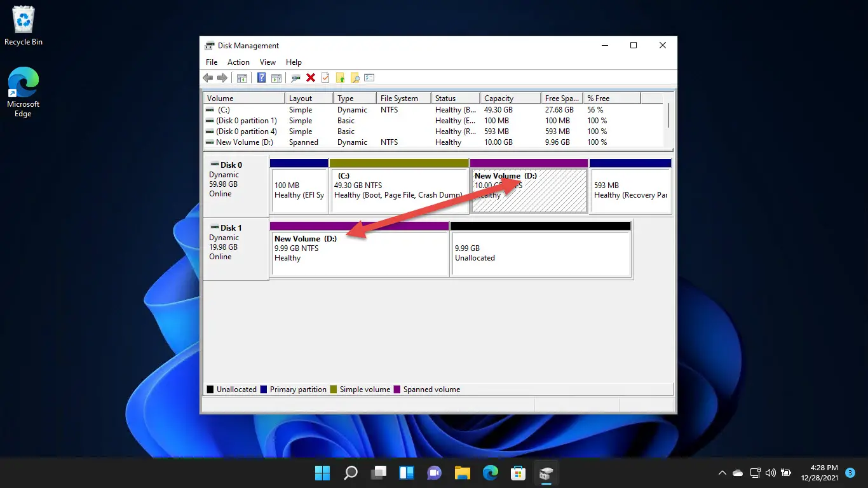The width and height of the screenshot is (868, 488).
Task: Click the Spanned layout cell
Action: coord(304,142)
